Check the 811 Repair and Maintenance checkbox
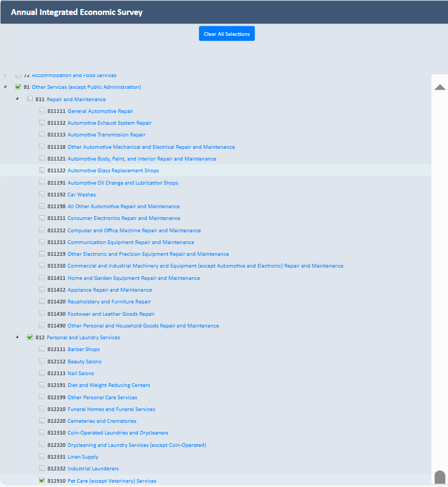 point(30,99)
